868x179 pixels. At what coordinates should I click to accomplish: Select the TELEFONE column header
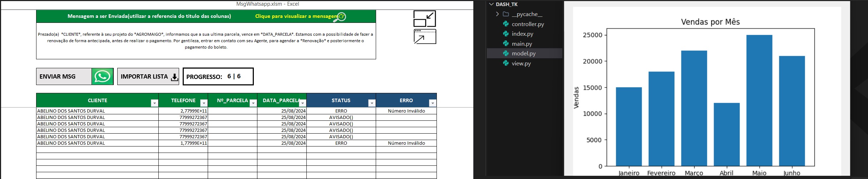[x=183, y=100]
